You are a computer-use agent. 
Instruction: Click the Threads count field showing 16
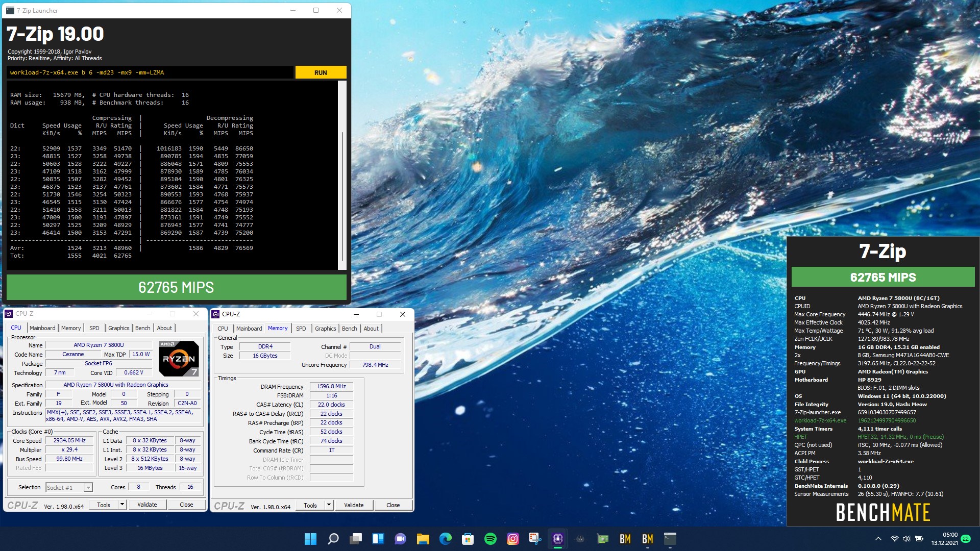click(190, 487)
